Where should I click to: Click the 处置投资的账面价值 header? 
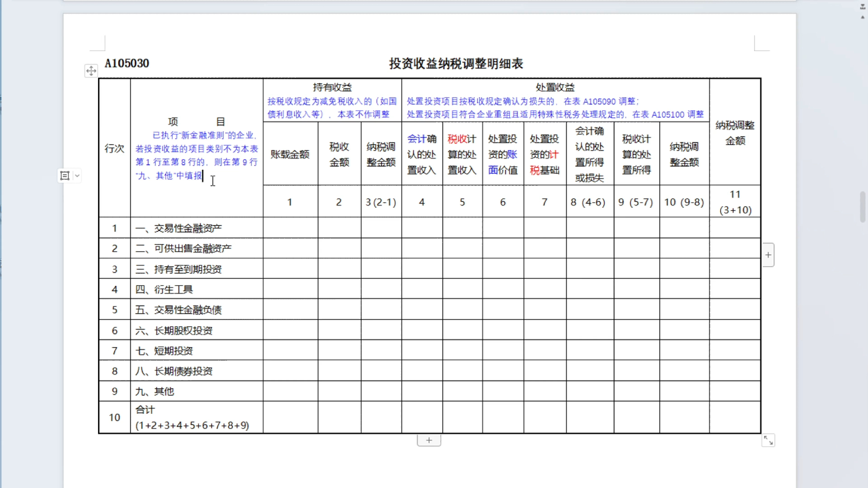coord(503,154)
